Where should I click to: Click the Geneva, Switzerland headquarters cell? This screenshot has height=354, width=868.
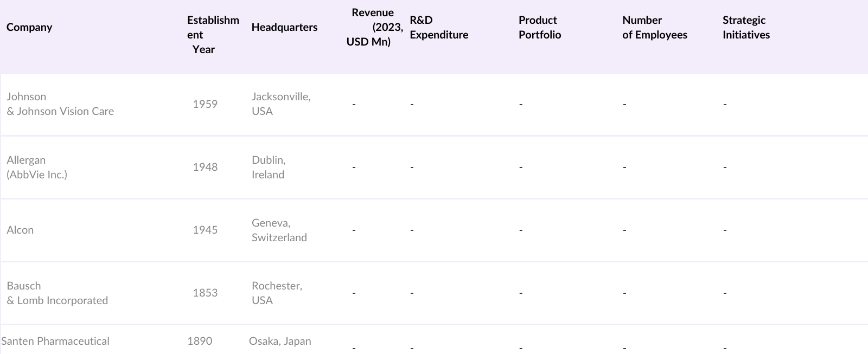279,230
